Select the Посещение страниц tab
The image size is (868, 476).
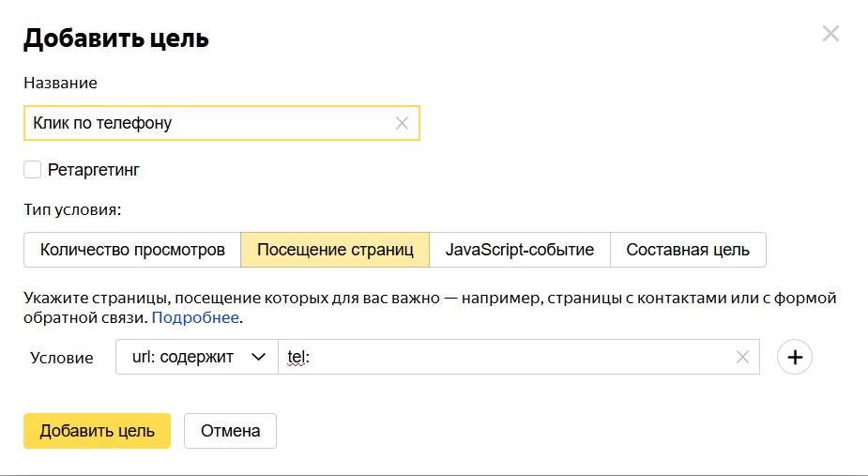(x=335, y=250)
